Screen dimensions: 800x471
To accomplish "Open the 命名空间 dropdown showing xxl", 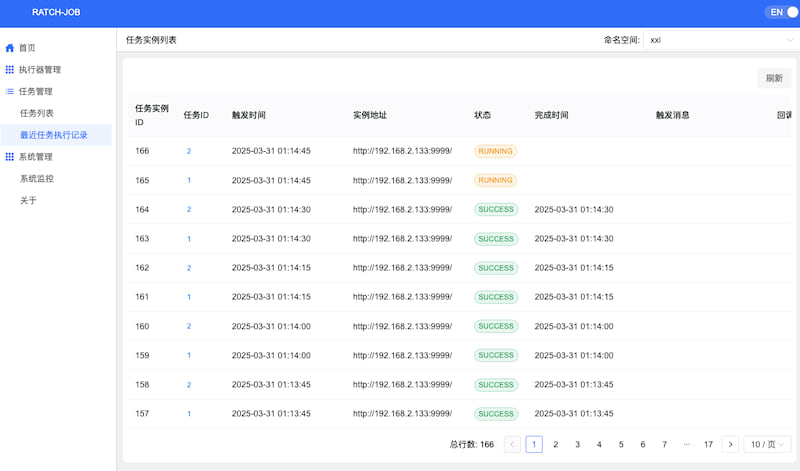I will 721,40.
